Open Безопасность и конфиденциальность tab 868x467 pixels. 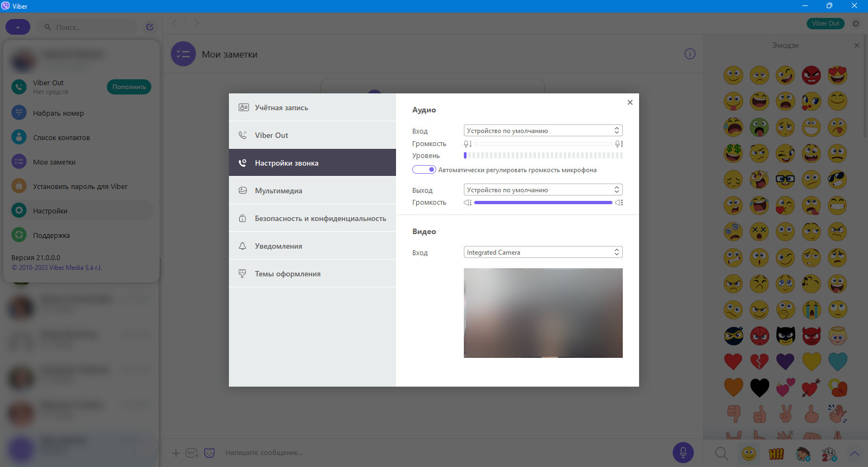coord(312,218)
